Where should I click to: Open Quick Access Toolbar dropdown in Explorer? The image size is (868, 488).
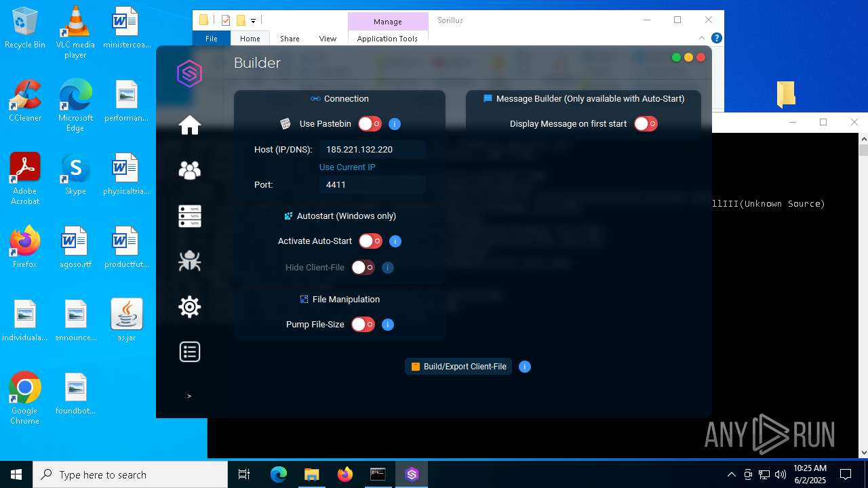(x=253, y=21)
